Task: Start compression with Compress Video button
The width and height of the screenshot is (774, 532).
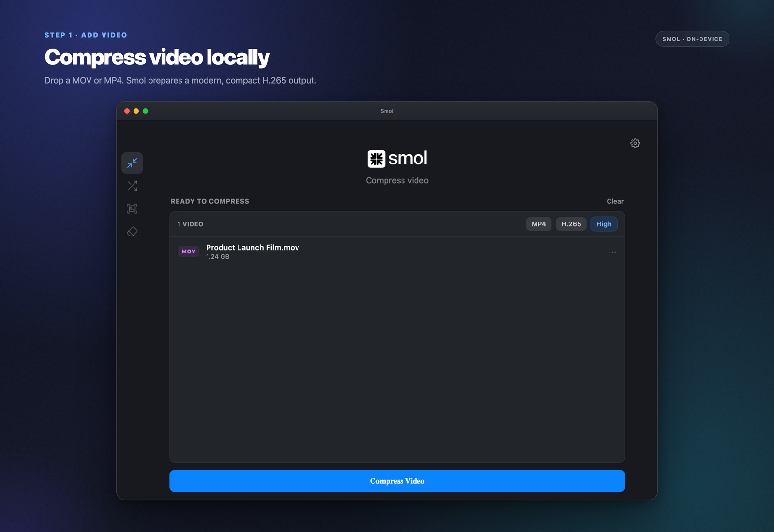Action: coord(397,481)
